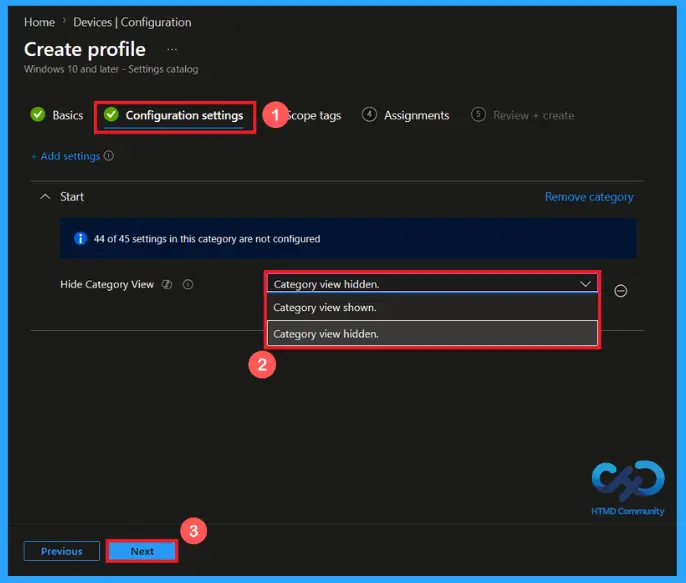Image resolution: width=686 pixels, height=583 pixels.
Task: Click the Previous button
Action: 62,551
